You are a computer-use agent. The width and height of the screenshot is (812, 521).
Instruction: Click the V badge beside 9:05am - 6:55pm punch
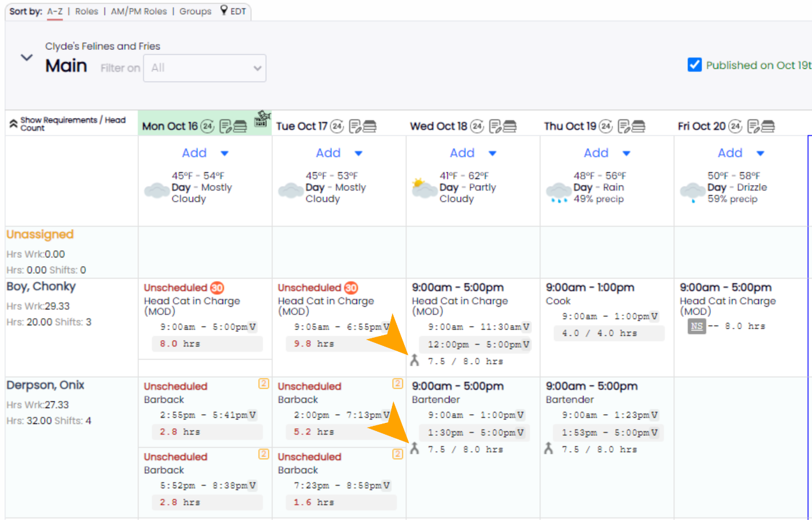(x=387, y=327)
